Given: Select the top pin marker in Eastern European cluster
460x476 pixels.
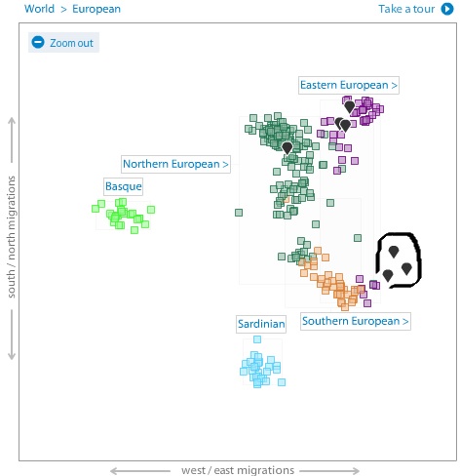Looking at the screenshot, I should [350, 107].
